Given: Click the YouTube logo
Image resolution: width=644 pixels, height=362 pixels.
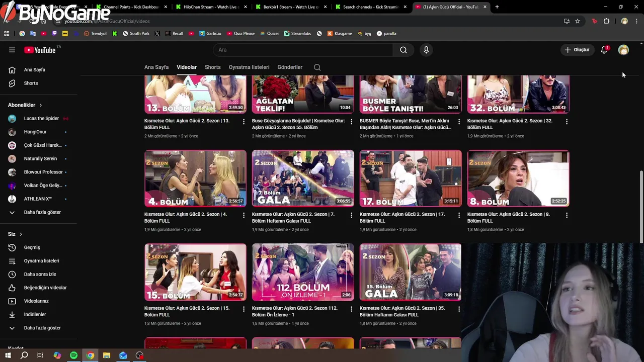Looking at the screenshot, I should 39,50.
